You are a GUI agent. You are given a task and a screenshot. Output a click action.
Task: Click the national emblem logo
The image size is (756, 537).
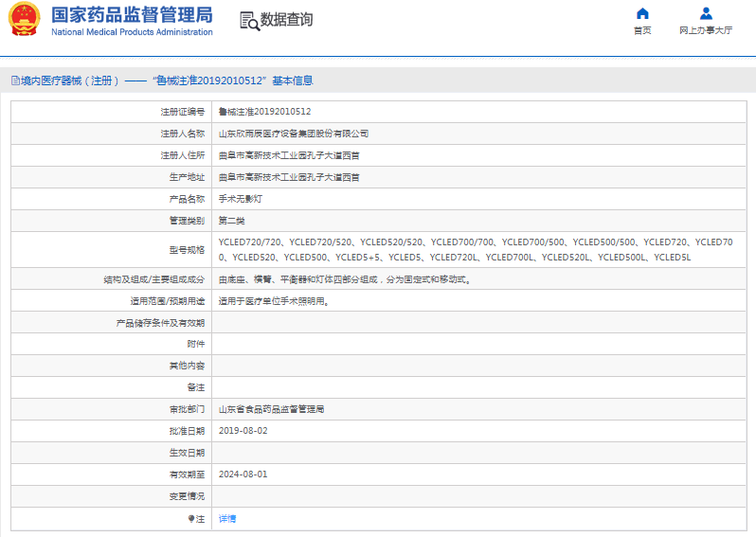coord(24,20)
